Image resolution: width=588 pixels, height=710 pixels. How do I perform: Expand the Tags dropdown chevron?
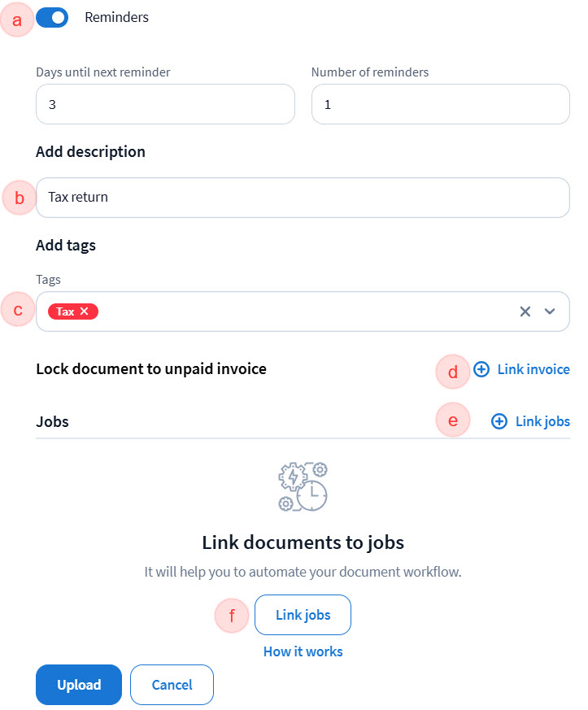point(550,311)
